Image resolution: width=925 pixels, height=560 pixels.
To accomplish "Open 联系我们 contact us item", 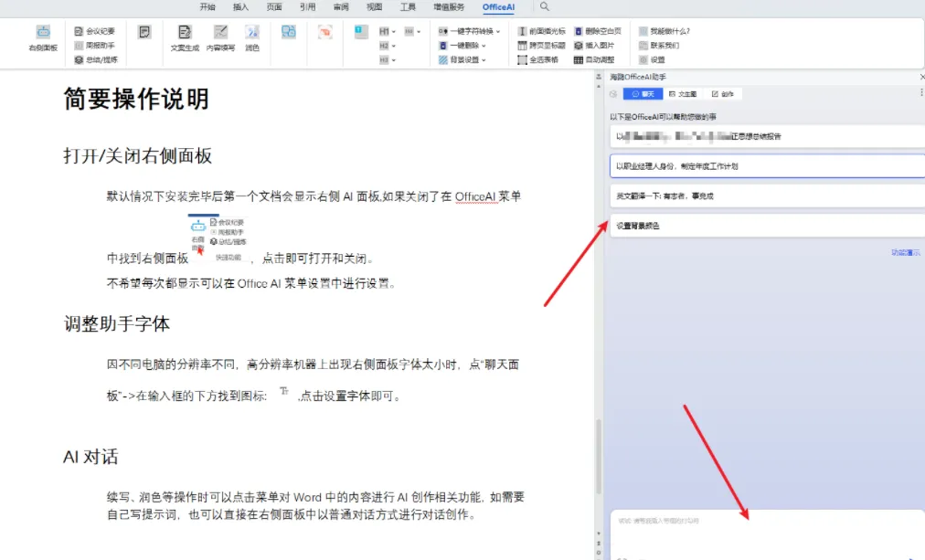I will (x=659, y=46).
